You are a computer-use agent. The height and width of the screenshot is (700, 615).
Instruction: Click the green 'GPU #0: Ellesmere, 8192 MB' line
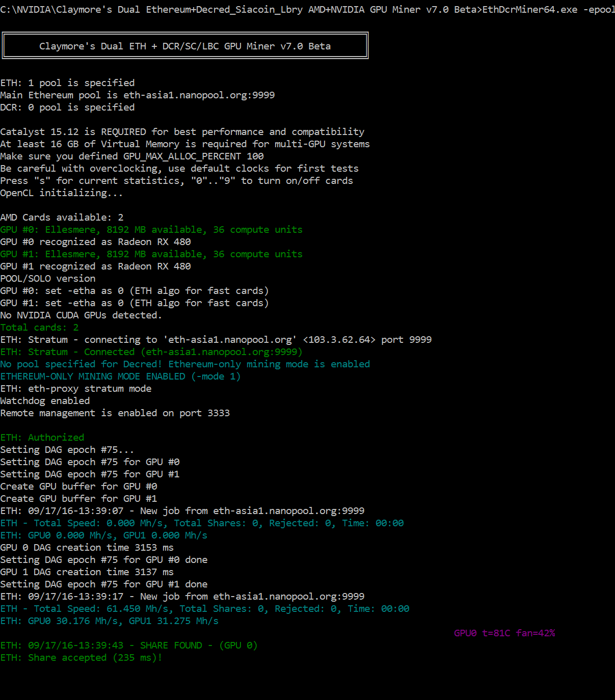point(151,230)
